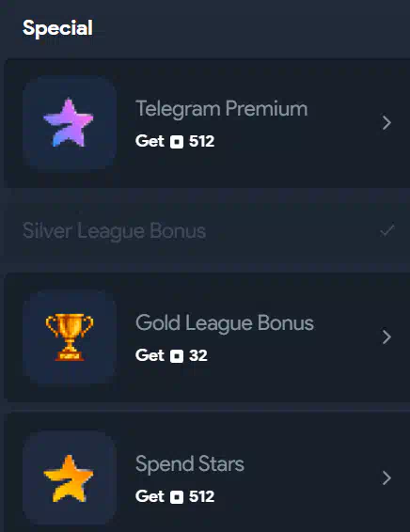Click the coin icon beside 512 under Spend Stars
This screenshot has width=410, height=532.
(x=177, y=497)
